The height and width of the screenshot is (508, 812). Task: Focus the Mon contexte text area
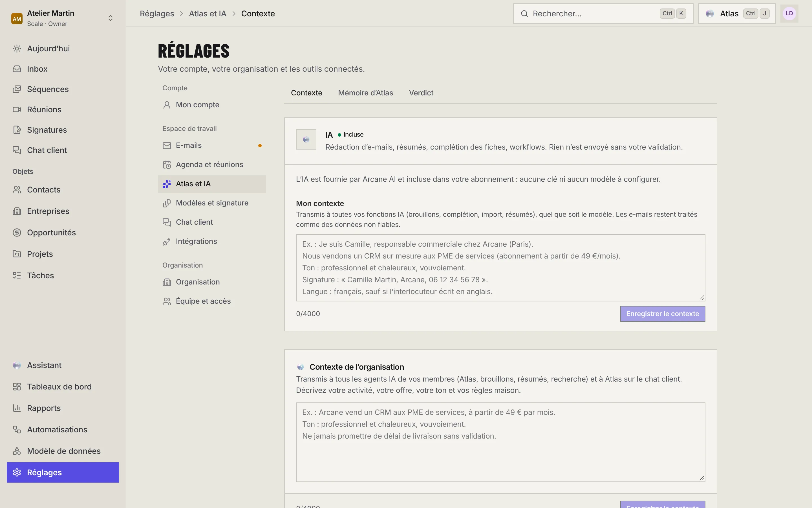click(500, 268)
